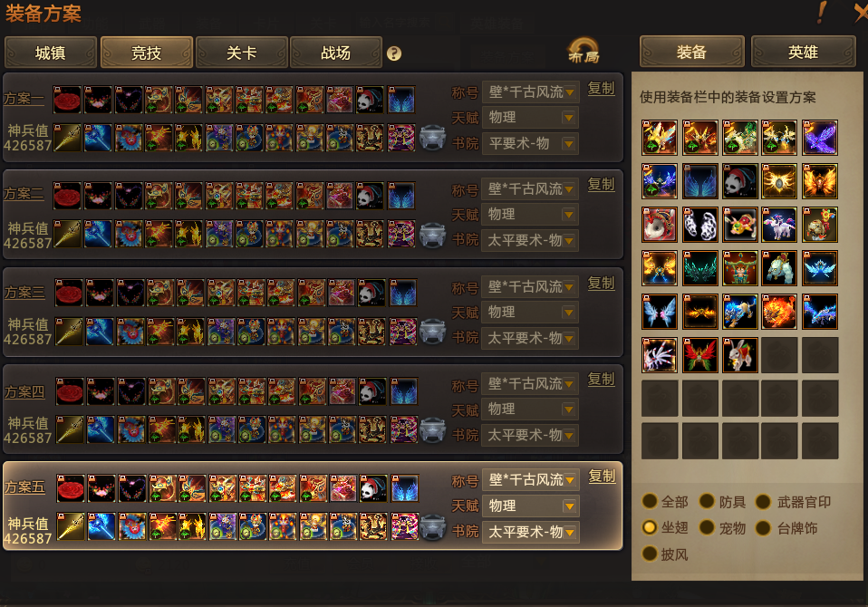Open the 书院 dropdown in 方案五

point(530,532)
